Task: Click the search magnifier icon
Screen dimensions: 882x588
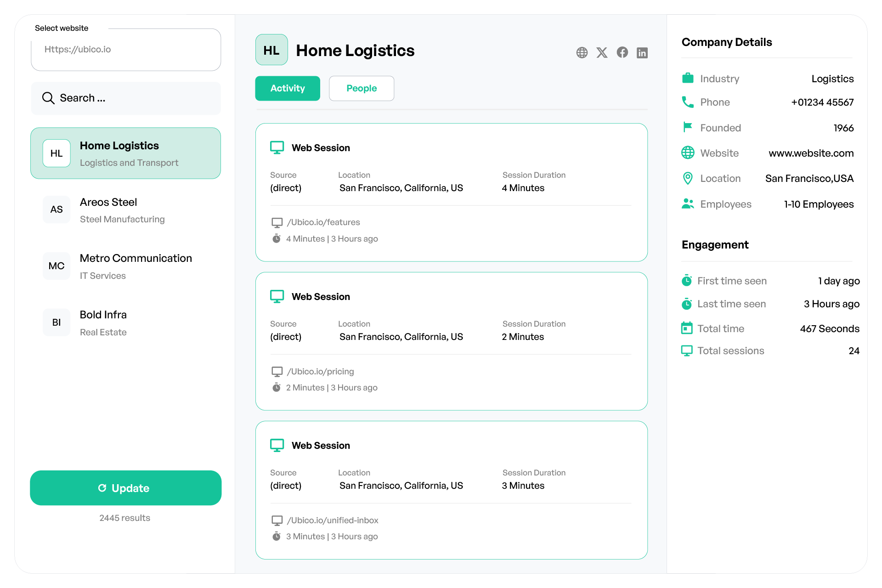Action: click(x=48, y=98)
